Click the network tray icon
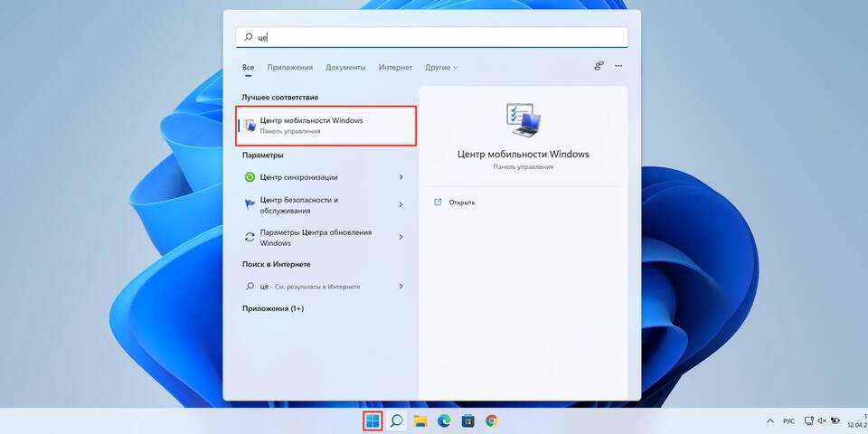Viewport: 868px width, 434px height. pyautogui.click(x=809, y=421)
